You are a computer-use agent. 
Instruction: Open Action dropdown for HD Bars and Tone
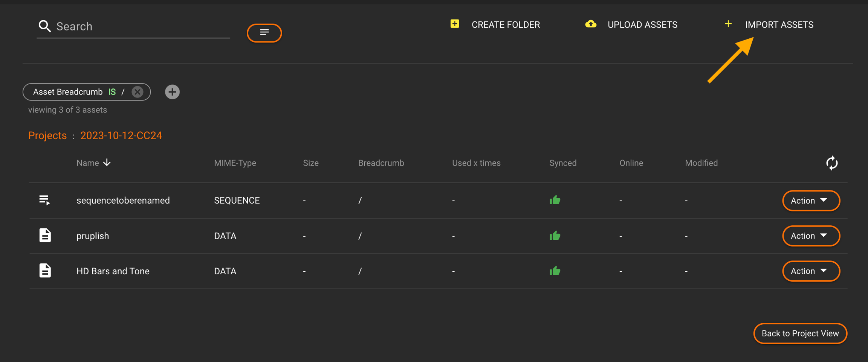pos(811,271)
